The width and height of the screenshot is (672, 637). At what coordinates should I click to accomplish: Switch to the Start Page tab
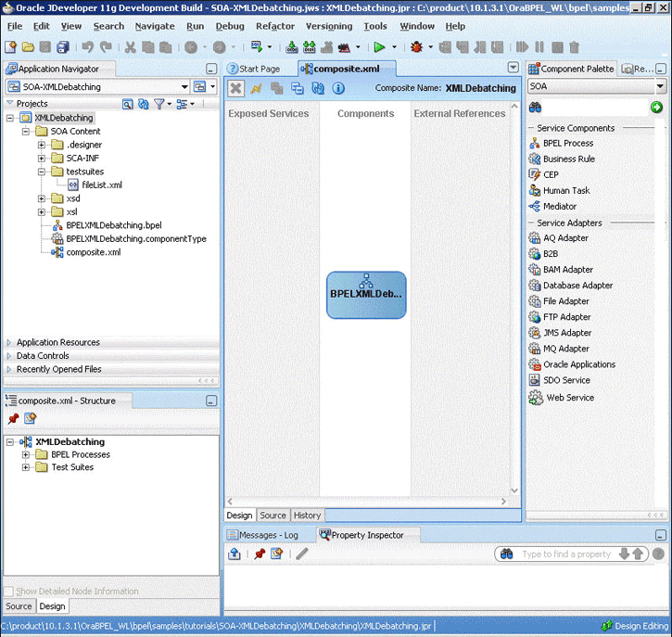pyautogui.click(x=259, y=69)
